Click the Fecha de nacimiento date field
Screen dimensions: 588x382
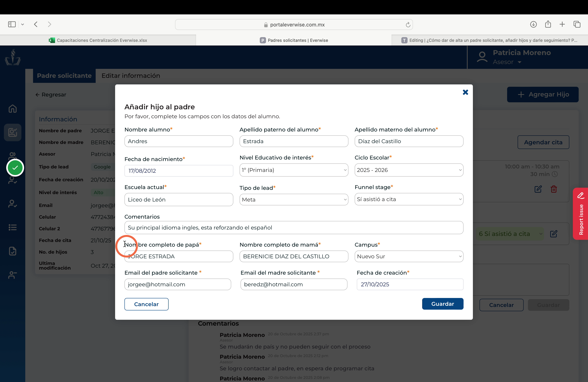pos(179,171)
